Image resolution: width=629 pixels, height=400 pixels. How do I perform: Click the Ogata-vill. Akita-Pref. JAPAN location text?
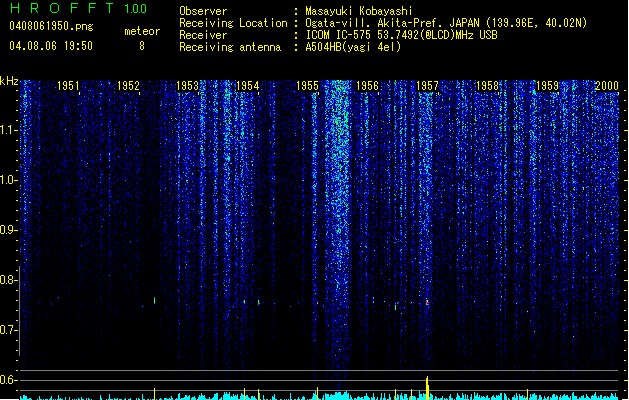[x=446, y=23]
